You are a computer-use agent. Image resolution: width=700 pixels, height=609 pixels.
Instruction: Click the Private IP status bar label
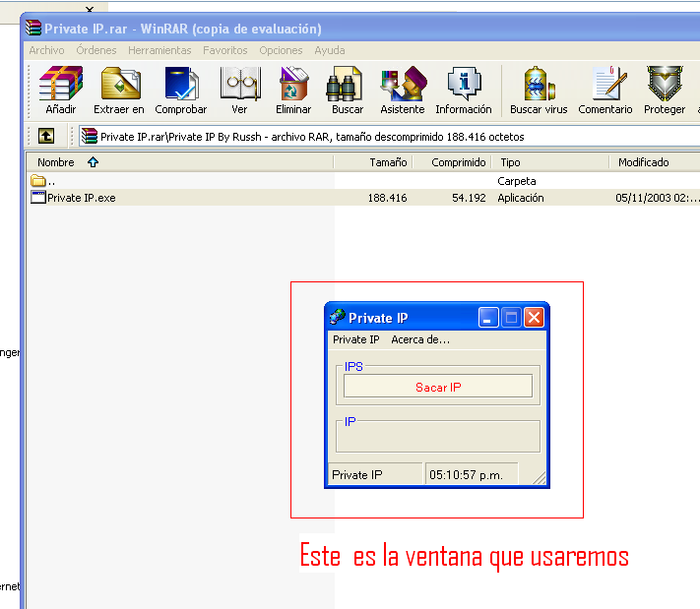pos(376,475)
